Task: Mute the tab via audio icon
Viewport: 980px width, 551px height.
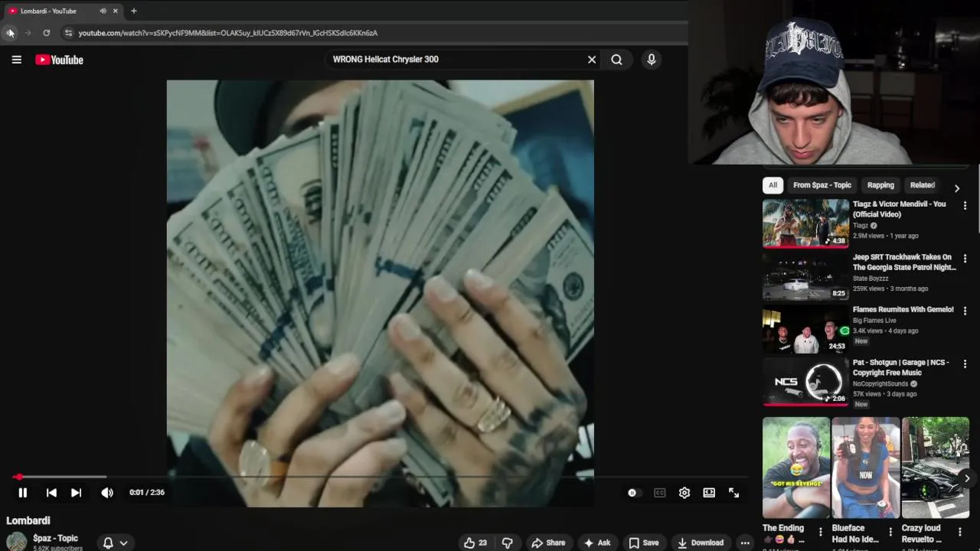Action: [103, 11]
